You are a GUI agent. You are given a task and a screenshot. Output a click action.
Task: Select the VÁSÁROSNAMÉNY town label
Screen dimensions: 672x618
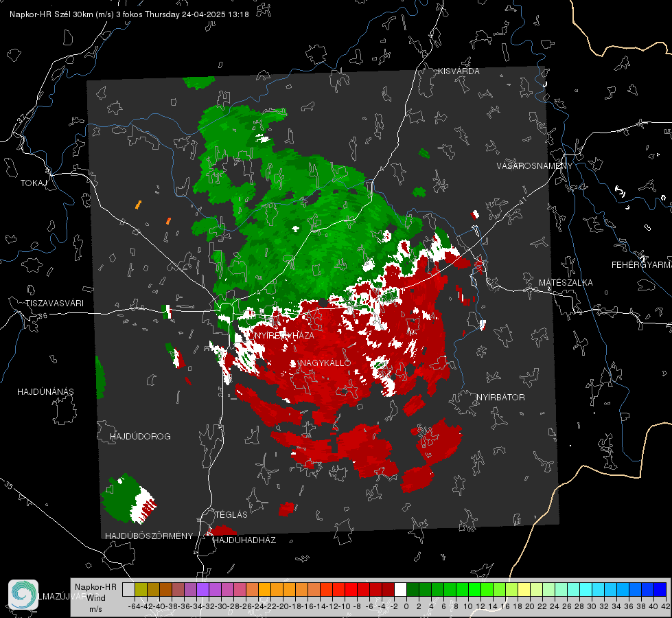pos(535,166)
